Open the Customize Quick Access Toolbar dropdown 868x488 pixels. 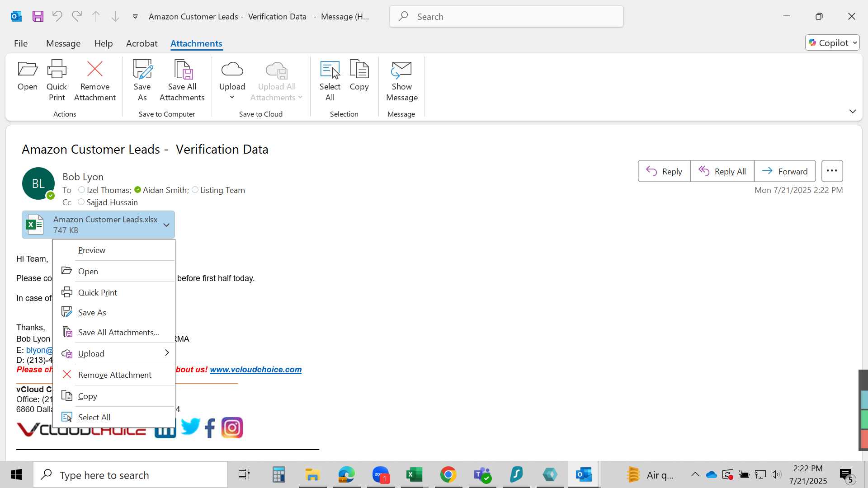click(x=135, y=17)
